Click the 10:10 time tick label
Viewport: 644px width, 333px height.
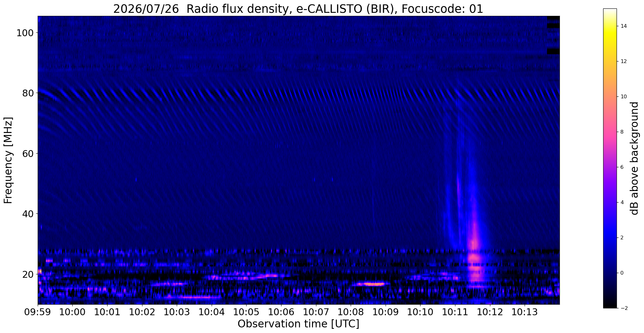click(x=421, y=312)
